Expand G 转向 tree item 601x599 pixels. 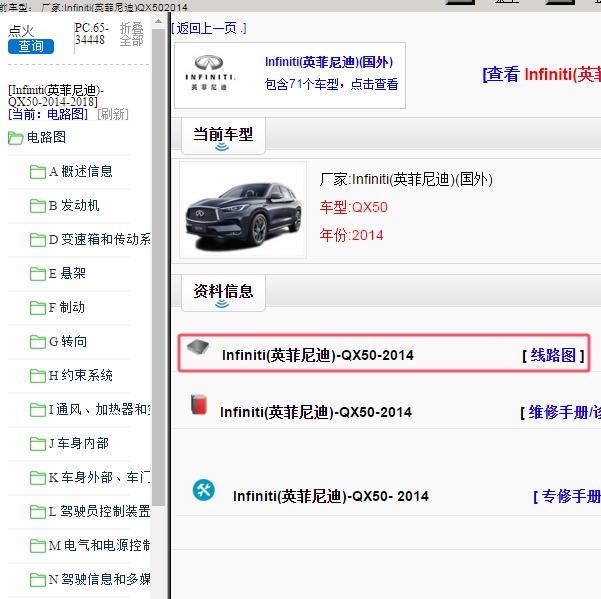click(x=68, y=341)
